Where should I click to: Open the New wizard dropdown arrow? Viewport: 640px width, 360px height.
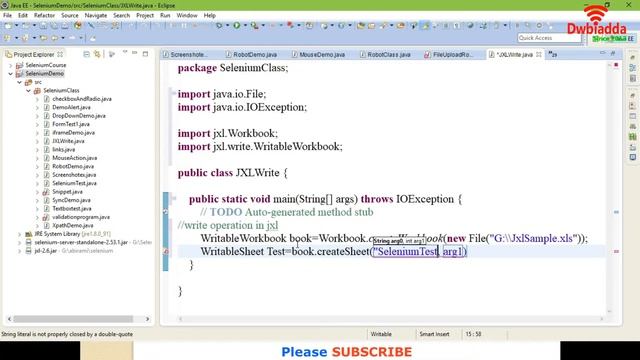16,26
